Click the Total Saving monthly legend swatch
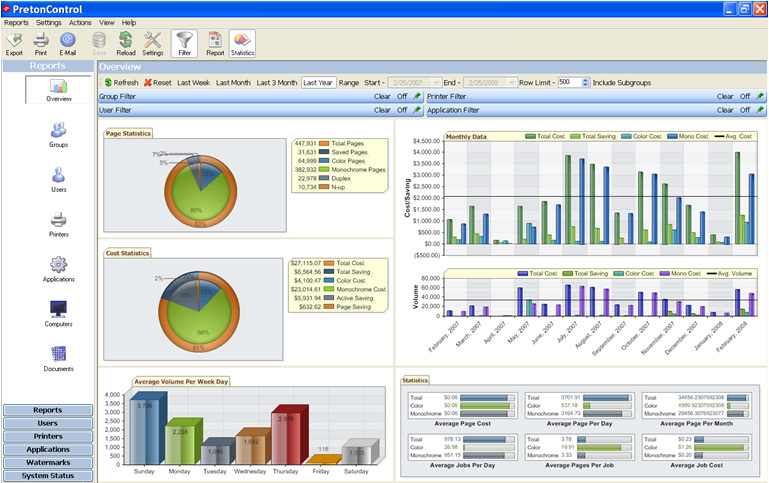This screenshot has width=769, height=483. pos(575,136)
